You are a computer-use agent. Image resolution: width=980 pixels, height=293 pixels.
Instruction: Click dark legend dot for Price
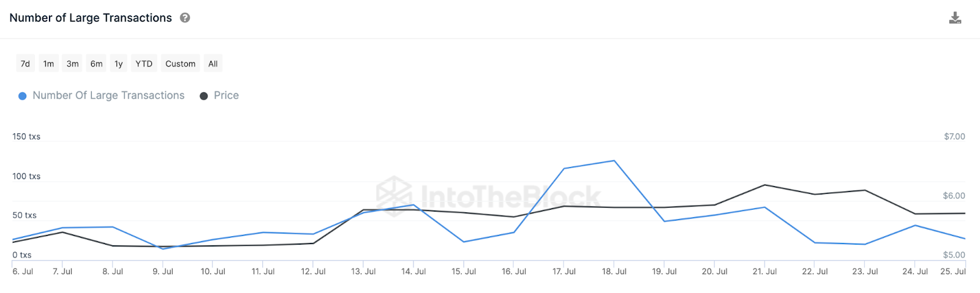[x=204, y=96]
